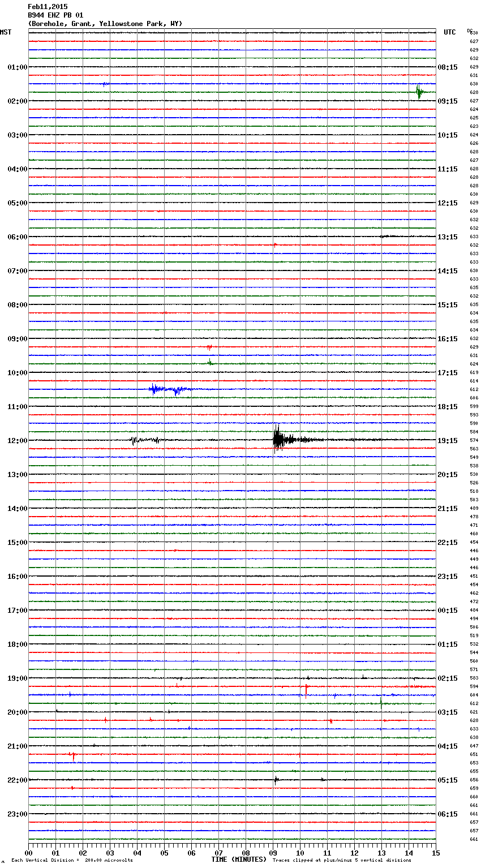Select the 10:00 MST time label
Image resolution: width=481 pixels, height=868 pixels.
18,373
